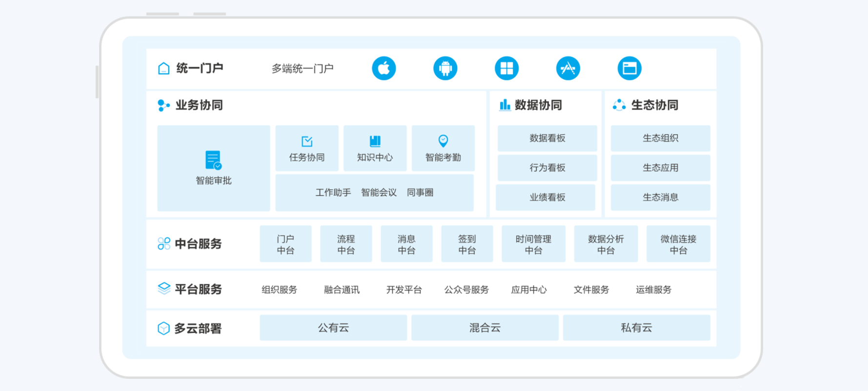This screenshot has width=868, height=391.
Task: Click the Windows logo icon
Action: click(x=506, y=68)
